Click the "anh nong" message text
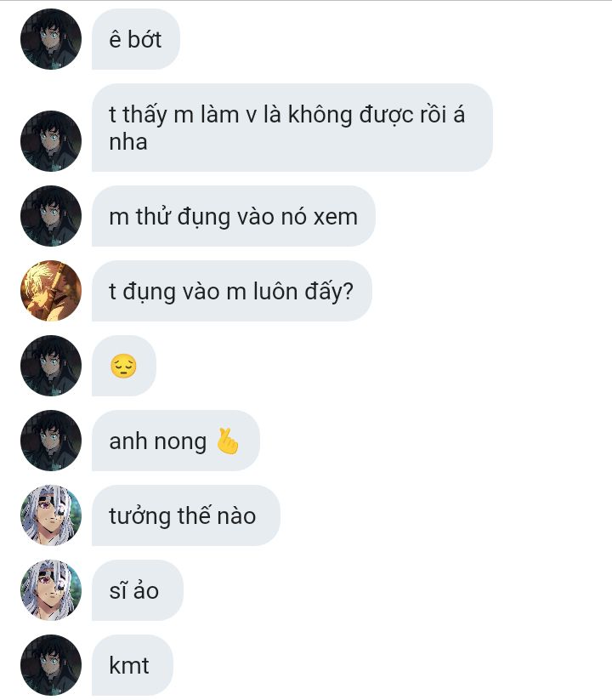Viewport: 612px width, 700px height. [158, 441]
